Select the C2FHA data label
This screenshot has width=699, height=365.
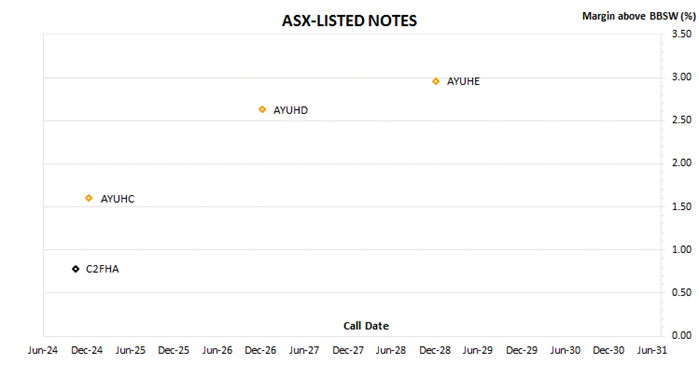pyautogui.click(x=102, y=269)
